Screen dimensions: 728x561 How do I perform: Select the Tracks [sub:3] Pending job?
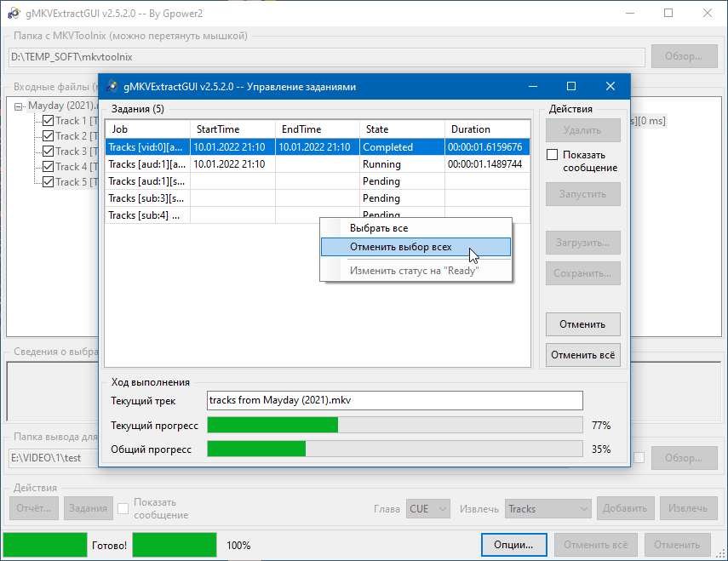tap(318, 198)
